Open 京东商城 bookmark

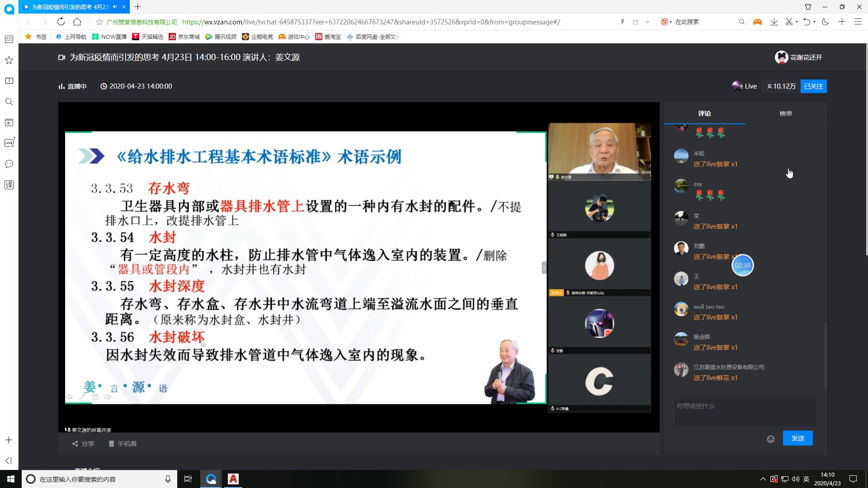pos(184,37)
